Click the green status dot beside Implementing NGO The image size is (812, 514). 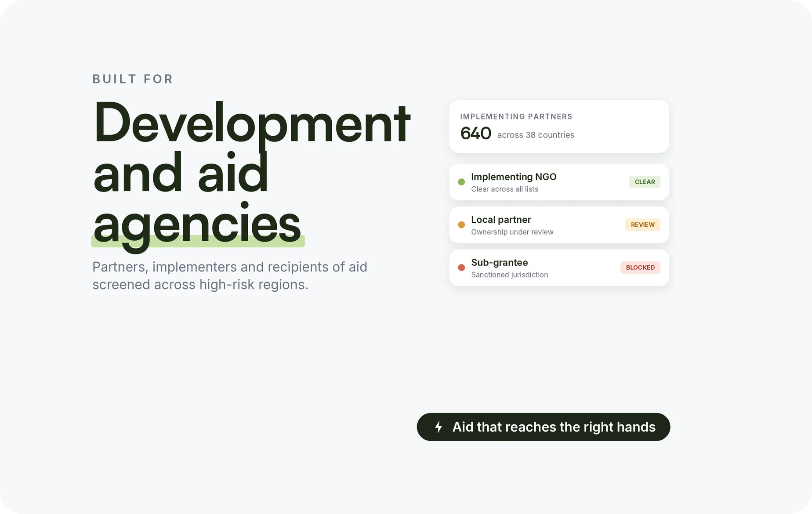461,182
